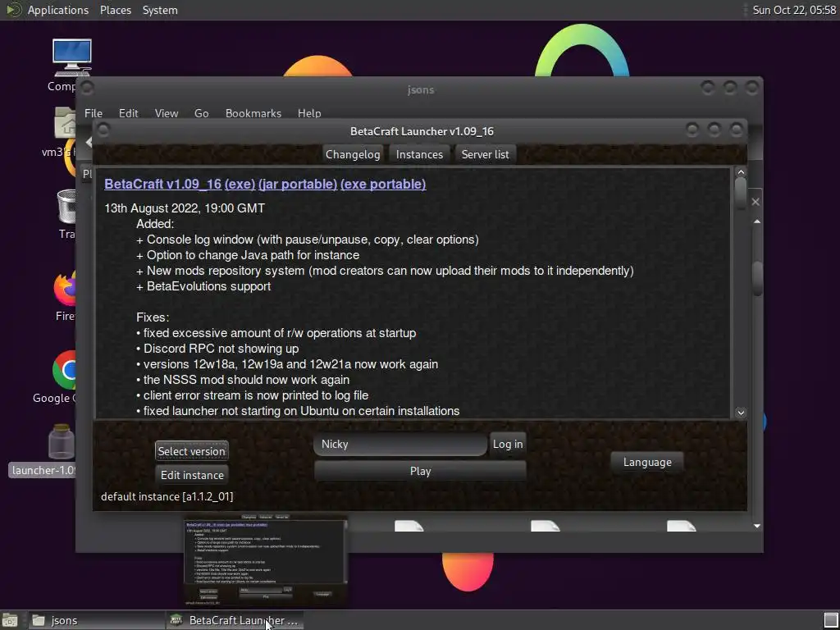The width and height of the screenshot is (840, 630).
Task: Click the "Discord RPC not showing up" line
Action: [x=217, y=348]
